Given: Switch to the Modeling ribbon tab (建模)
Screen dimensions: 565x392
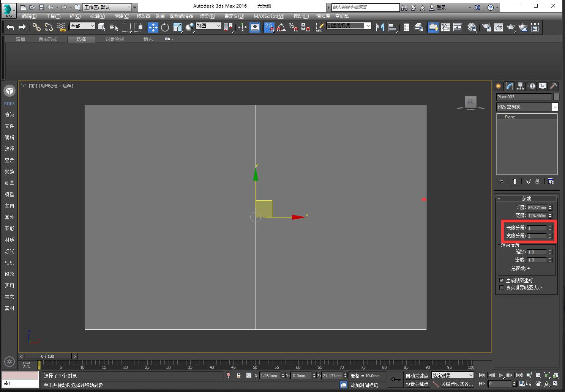Looking at the screenshot, I should [21, 39].
